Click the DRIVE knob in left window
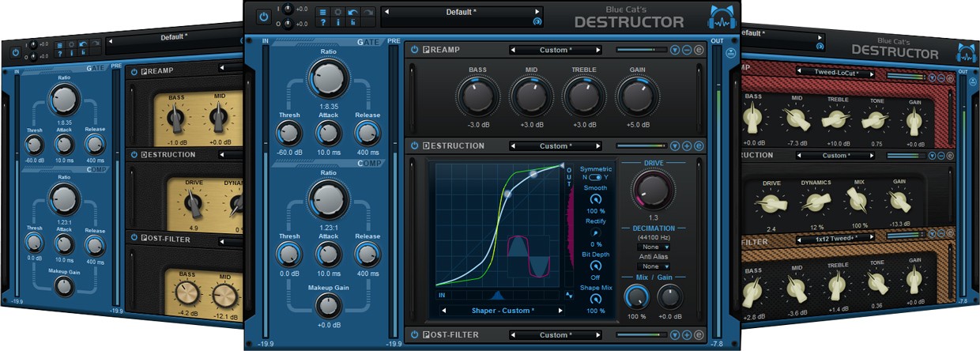 193,205
